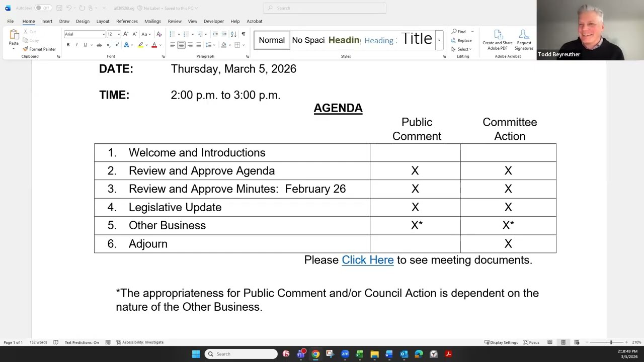Screen dimensions: 644x362
Task: Toggle Show/Hide paragraph marks
Action: (244, 34)
